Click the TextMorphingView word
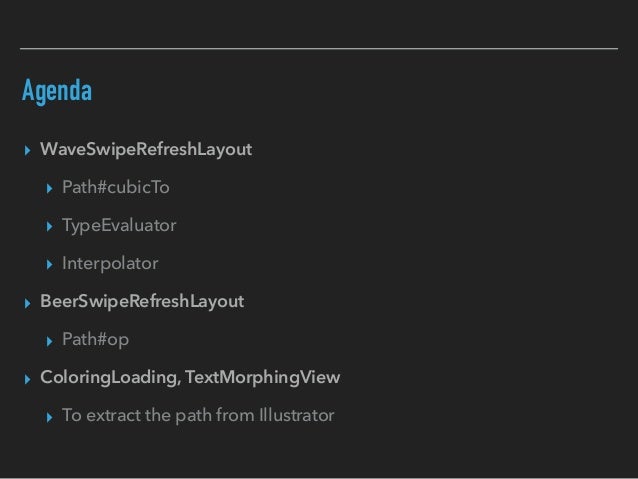This screenshot has width=638, height=479. click(x=262, y=378)
